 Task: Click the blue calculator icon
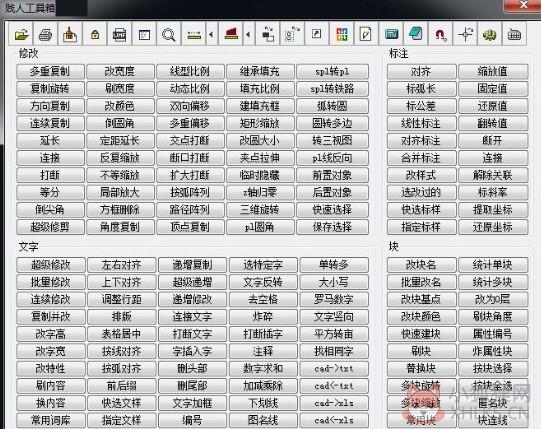[391, 35]
